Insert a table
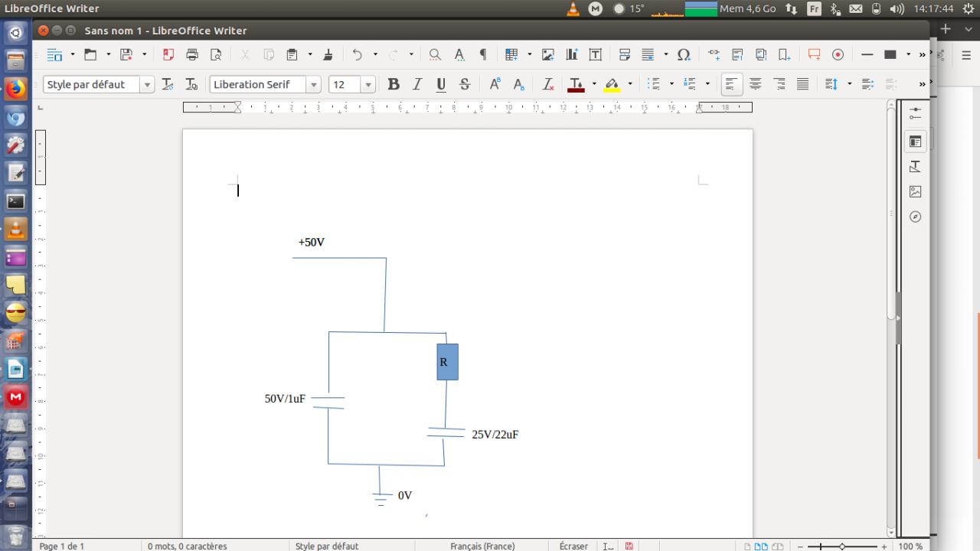Image resolution: width=980 pixels, height=551 pixels. tap(511, 54)
